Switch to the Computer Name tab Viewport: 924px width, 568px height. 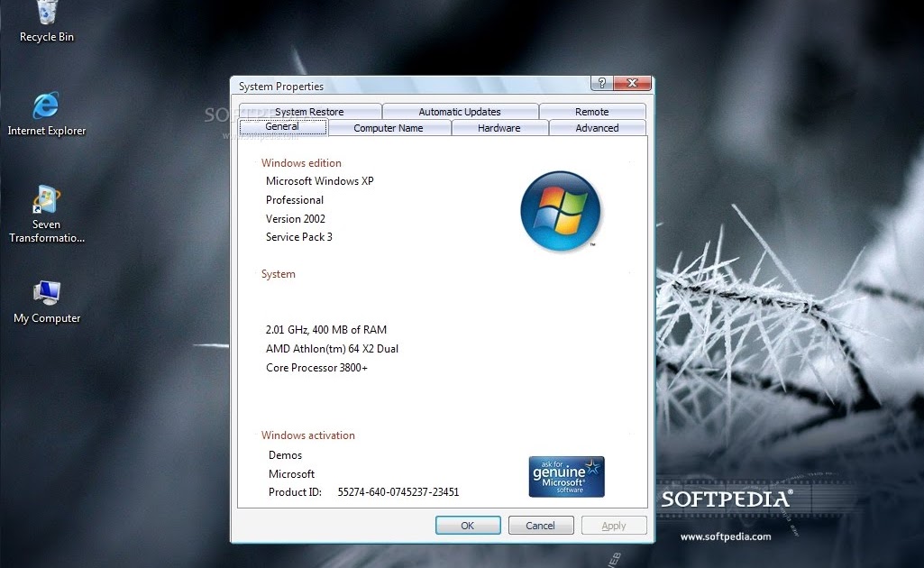[x=389, y=128]
